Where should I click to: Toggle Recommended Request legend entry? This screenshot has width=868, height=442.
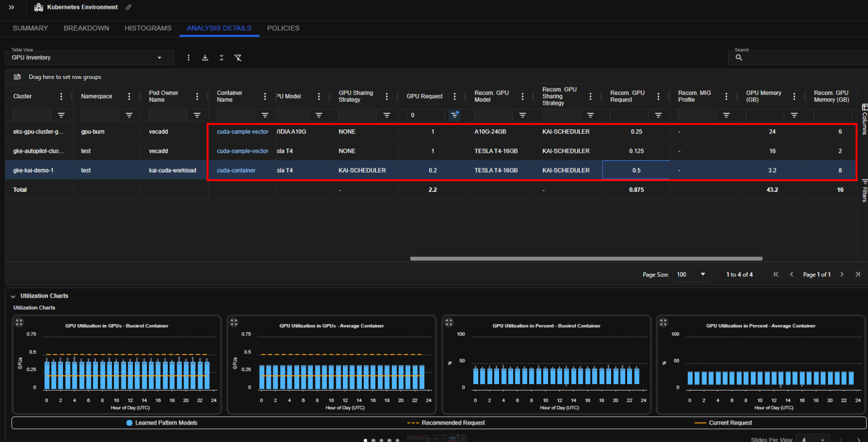[446, 423]
